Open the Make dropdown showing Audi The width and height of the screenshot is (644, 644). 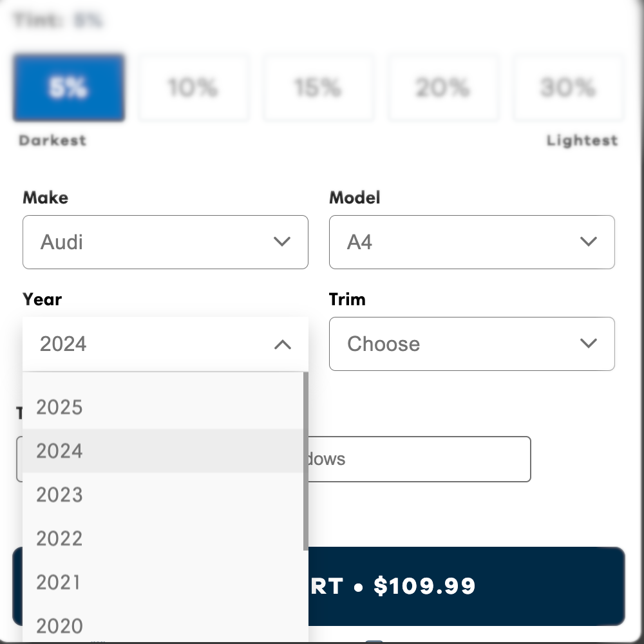point(165,242)
